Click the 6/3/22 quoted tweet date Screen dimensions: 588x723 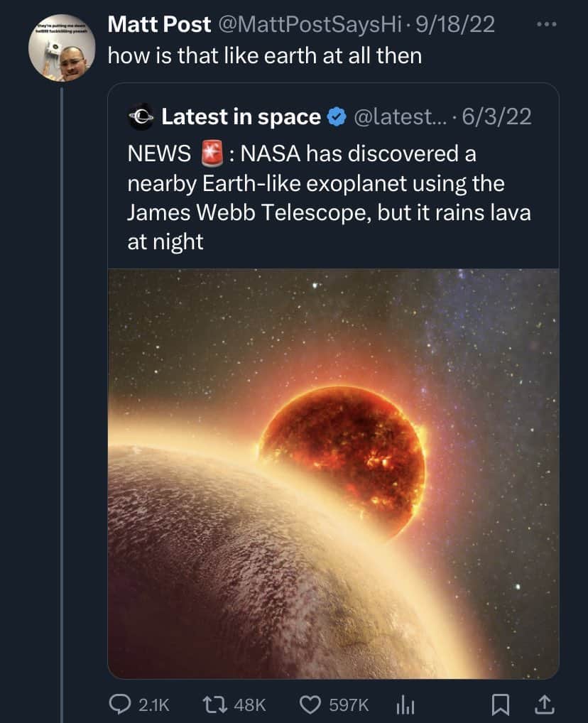[x=496, y=117]
